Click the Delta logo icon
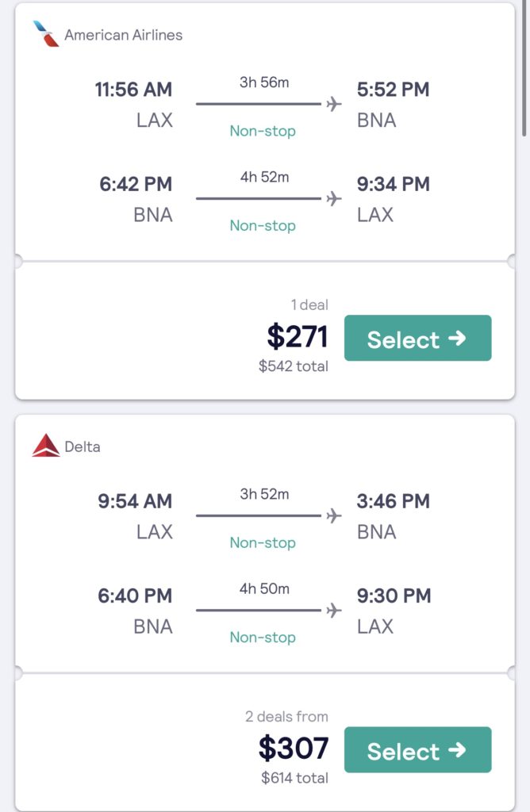The height and width of the screenshot is (812, 530). point(45,446)
